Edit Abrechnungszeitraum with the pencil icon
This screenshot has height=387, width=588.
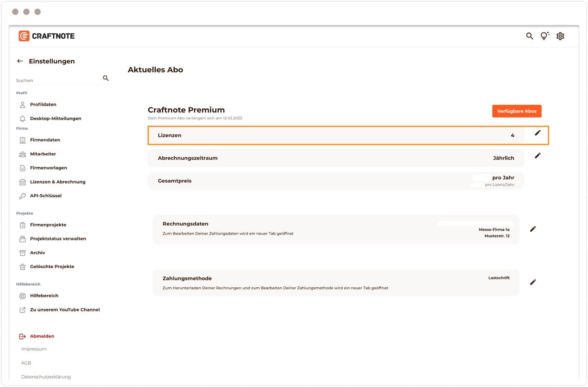point(538,156)
